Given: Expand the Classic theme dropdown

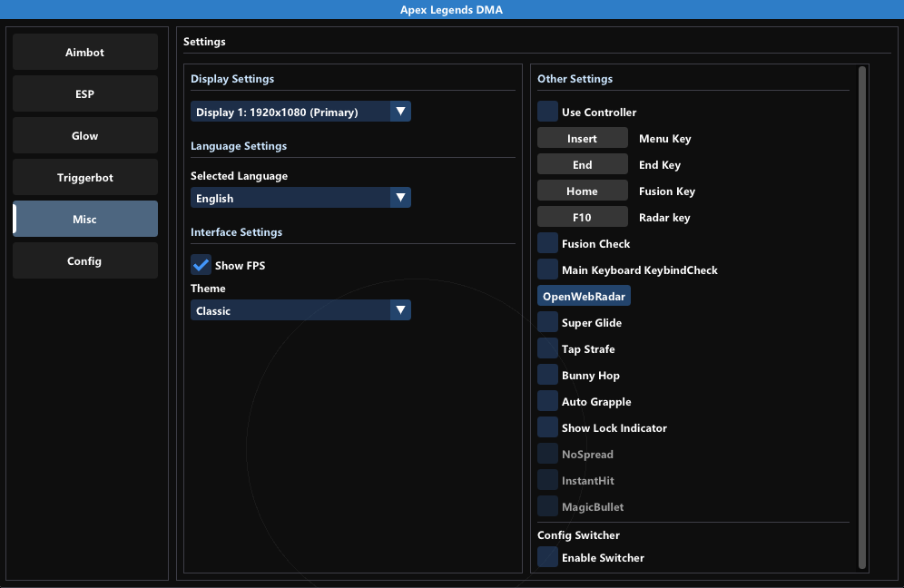Looking at the screenshot, I should click(300, 310).
